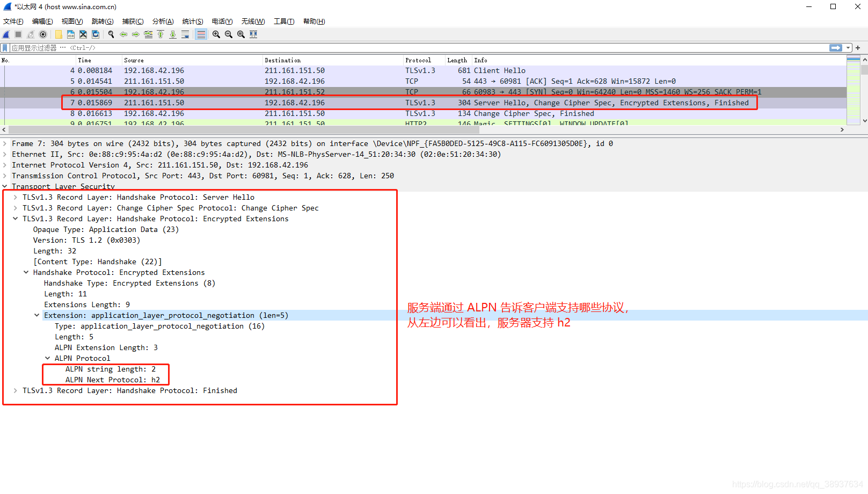
Task: Open the 捕获(C) menu
Action: [x=133, y=21]
